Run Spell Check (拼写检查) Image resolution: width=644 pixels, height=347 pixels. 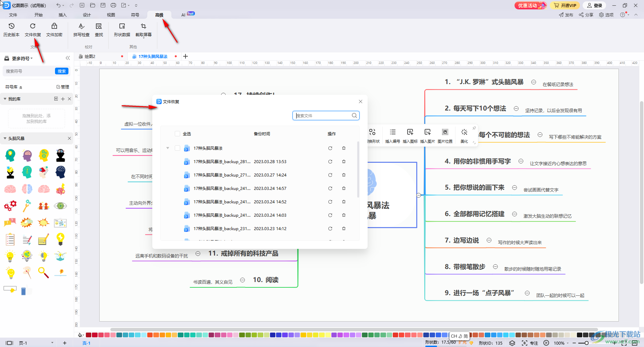click(x=81, y=29)
